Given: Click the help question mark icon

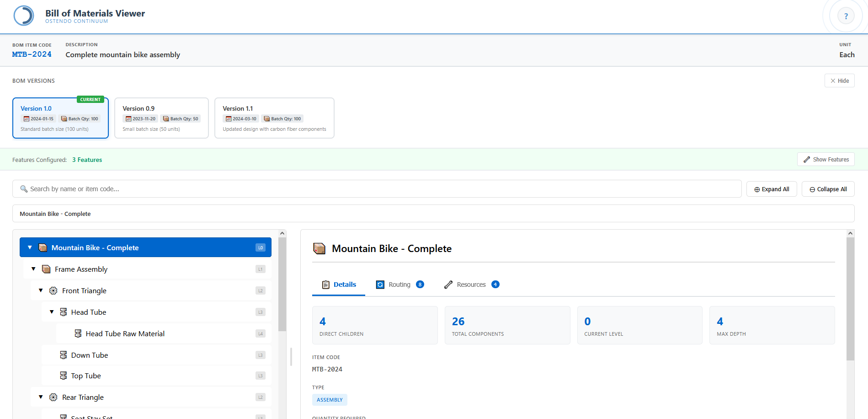Looking at the screenshot, I should click(x=846, y=16).
